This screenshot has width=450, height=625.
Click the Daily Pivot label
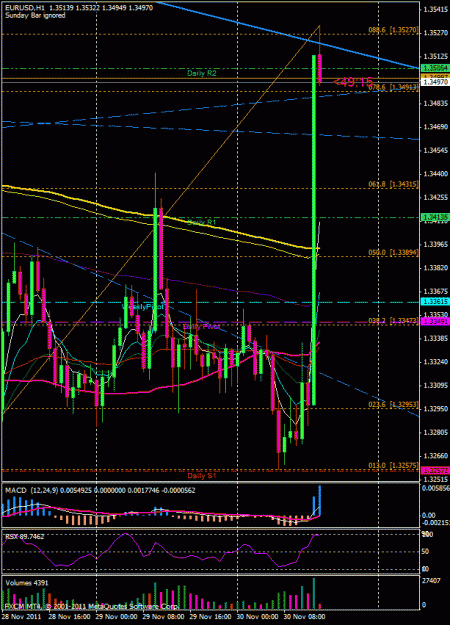click(x=201, y=326)
